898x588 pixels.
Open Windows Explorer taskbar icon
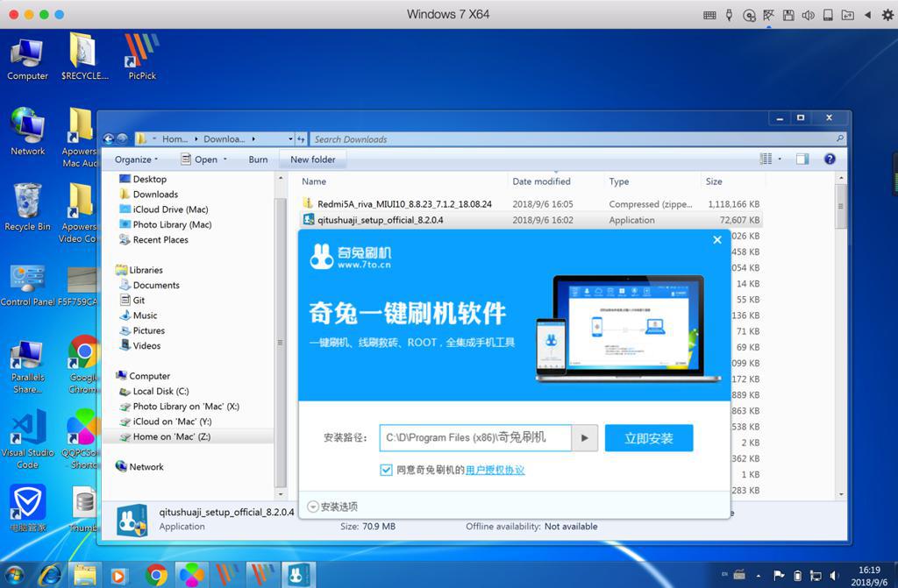coord(85,575)
